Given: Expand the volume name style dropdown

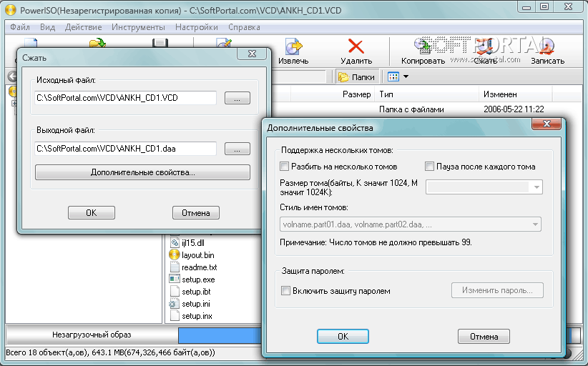Looking at the screenshot, I should click(534, 224).
